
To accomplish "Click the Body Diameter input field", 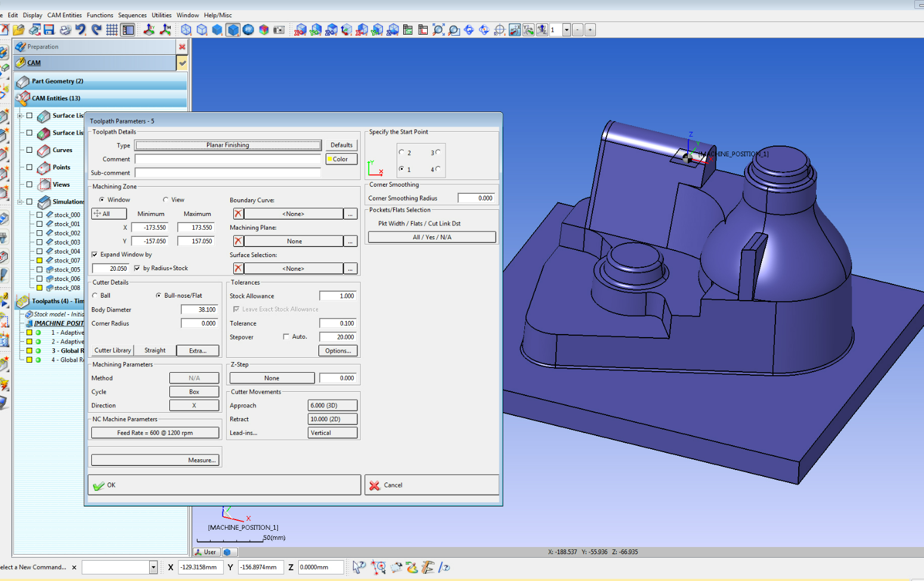I will pos(199,310).
